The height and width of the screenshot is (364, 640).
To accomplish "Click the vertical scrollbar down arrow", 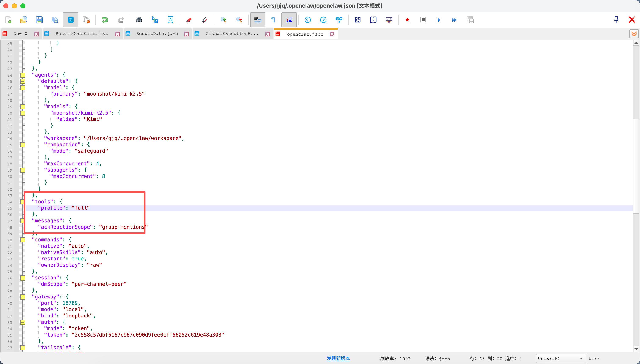I will pos(636,349).
